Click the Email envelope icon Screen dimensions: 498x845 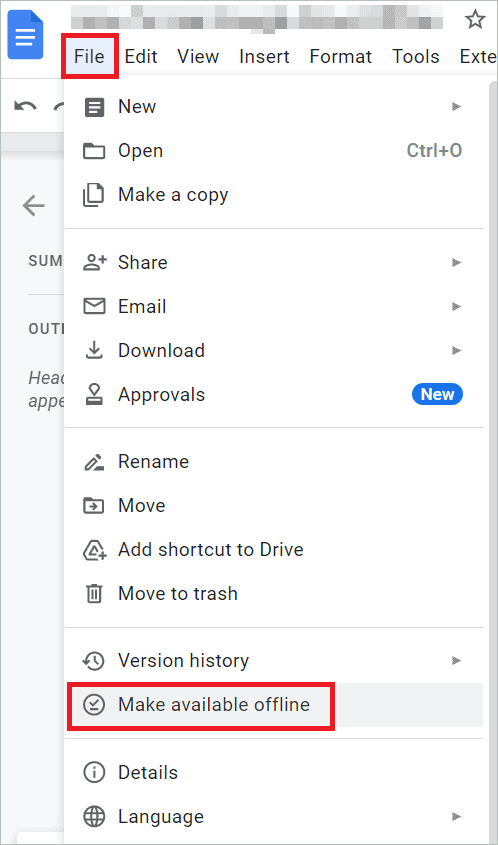(94, 307)
